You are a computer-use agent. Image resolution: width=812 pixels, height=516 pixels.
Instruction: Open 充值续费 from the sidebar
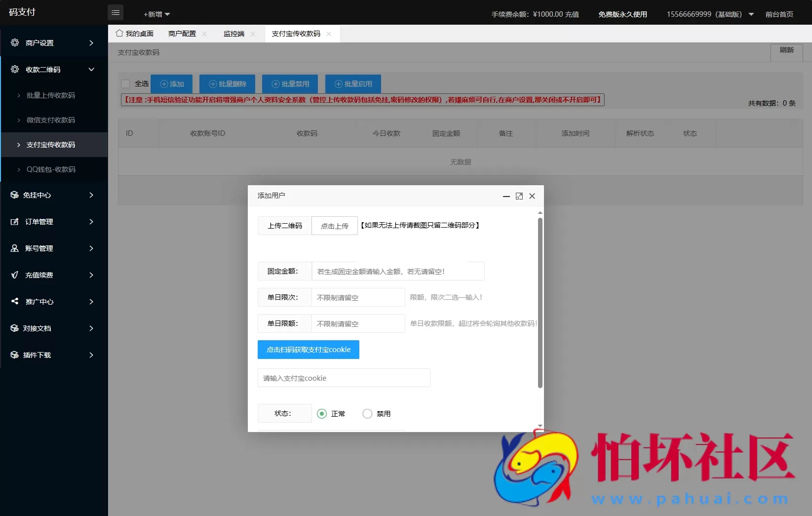(x=15, y=275)
